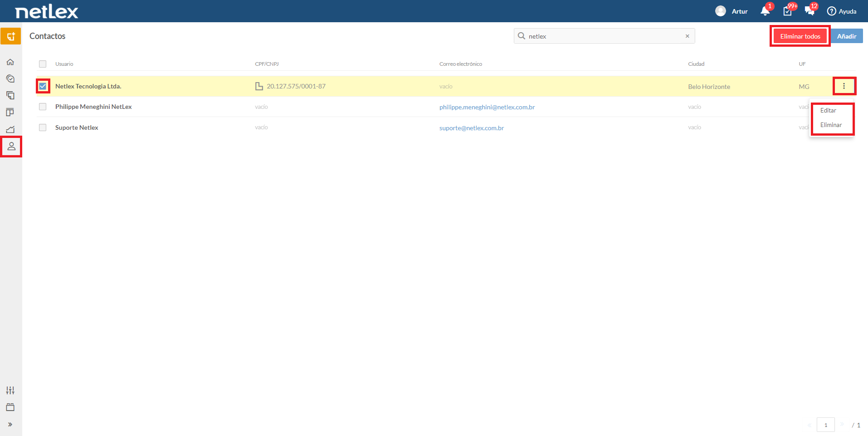The width and height of the screenshot is (868, 436).
Task: Open the board layout sidebar icon
Action: coord(10,112)
